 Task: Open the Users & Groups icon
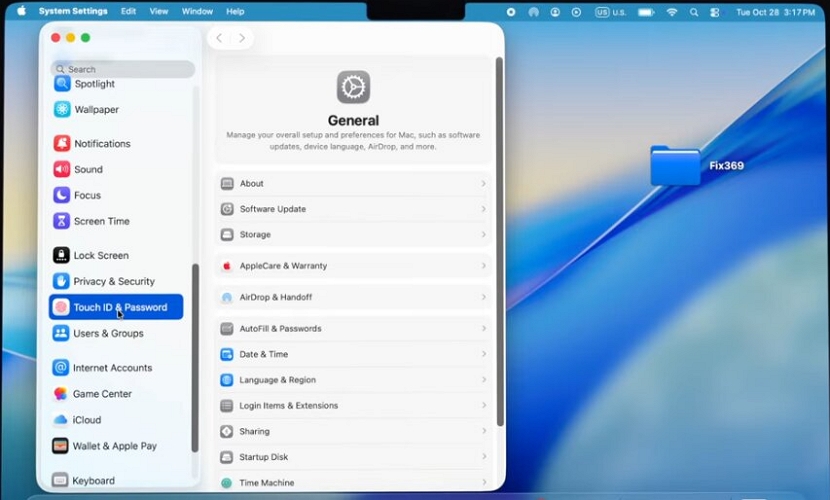pyautogui.click(x=61, y=333)
